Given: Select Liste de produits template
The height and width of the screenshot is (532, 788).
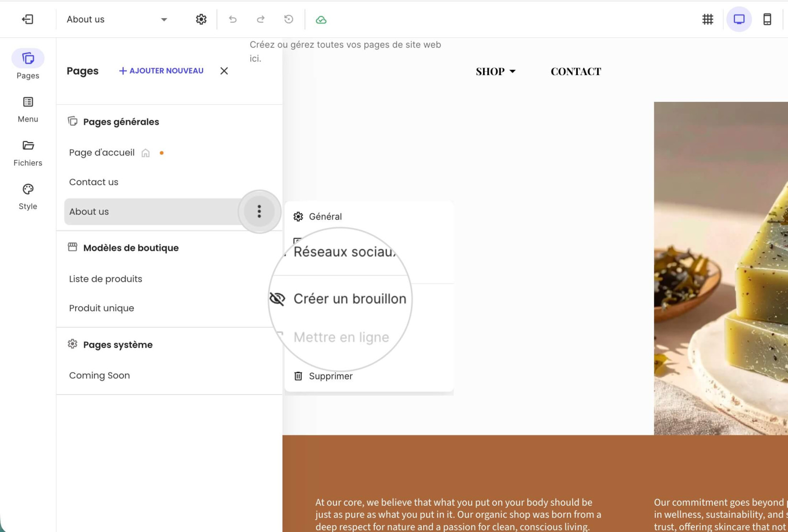Looking at the screenshot, I should click(105, 279).
